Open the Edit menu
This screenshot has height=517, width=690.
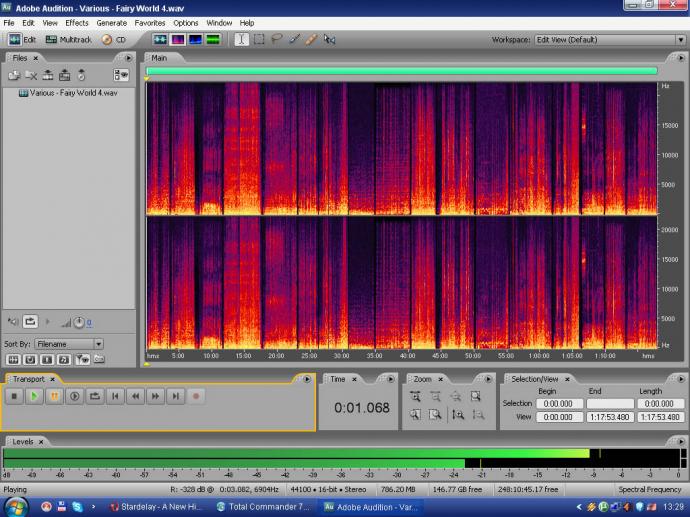click(28, 23)
